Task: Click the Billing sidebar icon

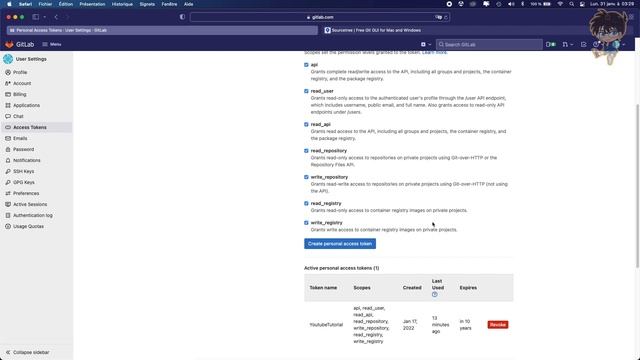Action: coord(8,94)
